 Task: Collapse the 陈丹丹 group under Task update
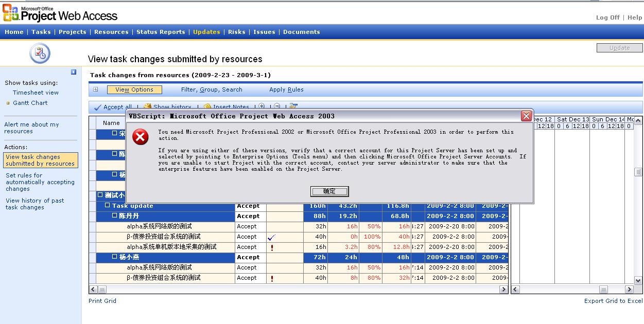(x=115, y=216)
